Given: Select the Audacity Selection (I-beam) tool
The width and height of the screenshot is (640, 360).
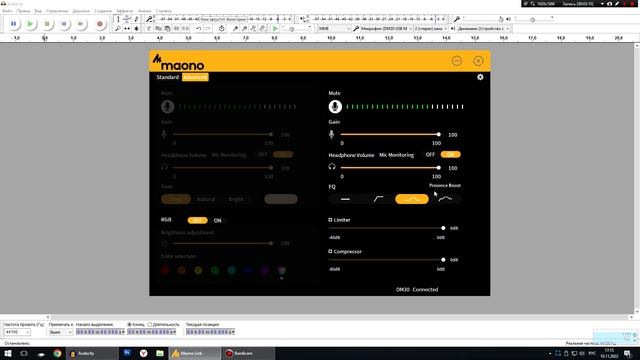Looking at the screenshot, I should (118, 19).
